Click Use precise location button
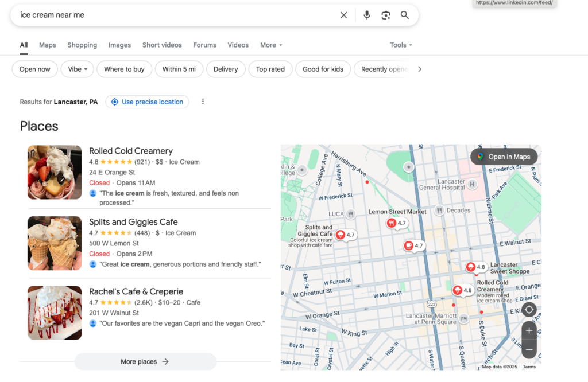 (x=147, y=102)
